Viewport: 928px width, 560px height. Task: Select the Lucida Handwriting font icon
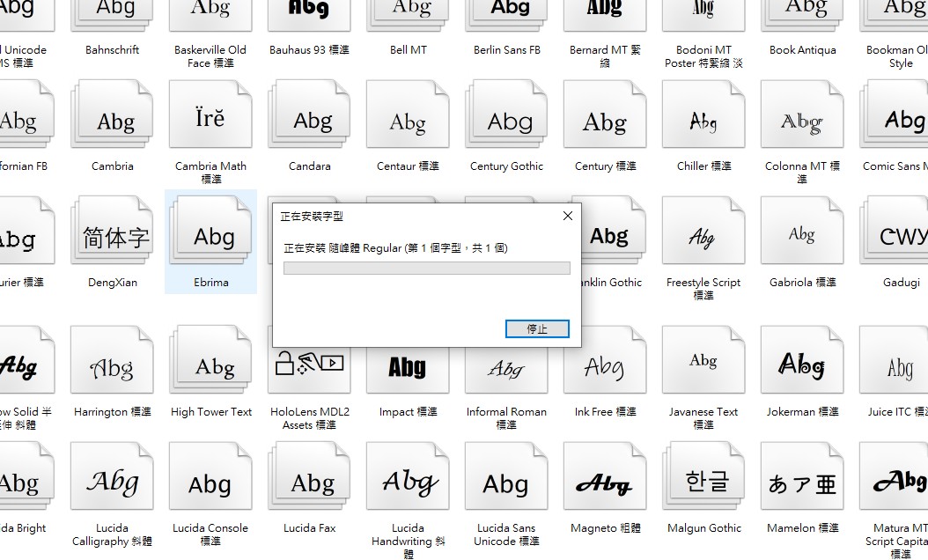[408, 476]
